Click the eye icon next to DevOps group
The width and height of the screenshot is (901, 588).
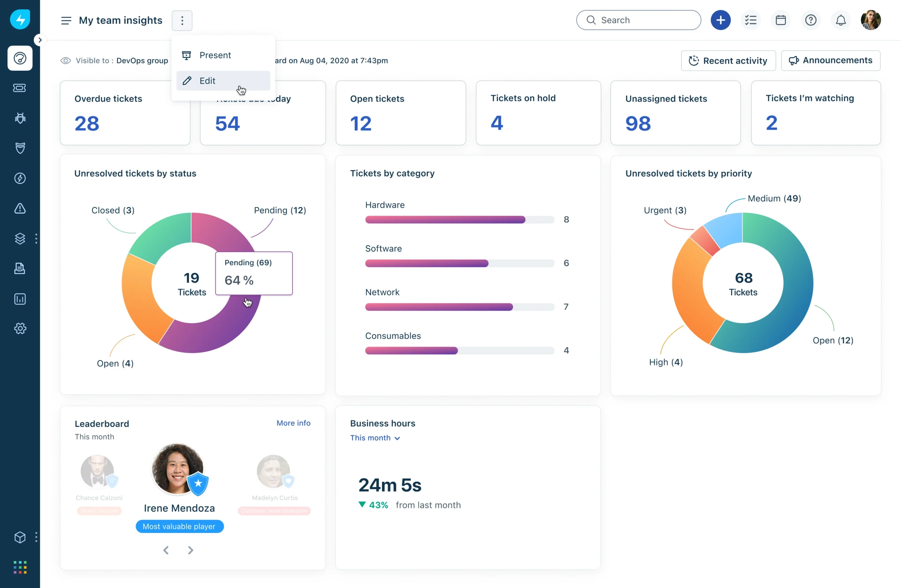click(65, 61)
